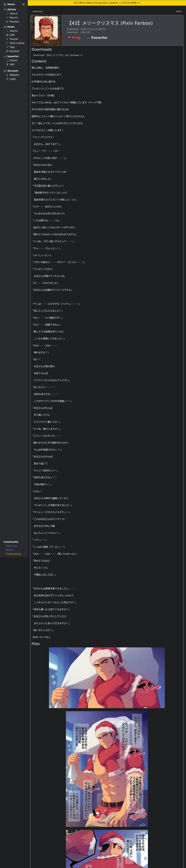
Task: Open the FAQ page
Action: click(12, 64)
